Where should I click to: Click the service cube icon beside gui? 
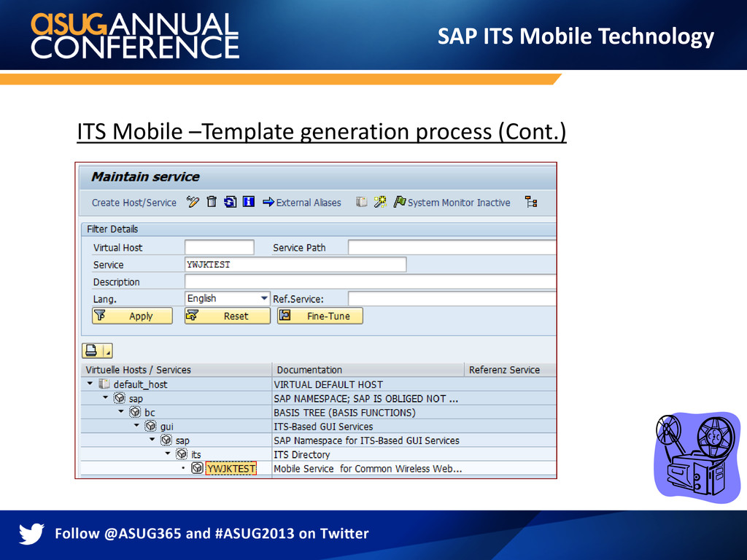tap(151, 426)
